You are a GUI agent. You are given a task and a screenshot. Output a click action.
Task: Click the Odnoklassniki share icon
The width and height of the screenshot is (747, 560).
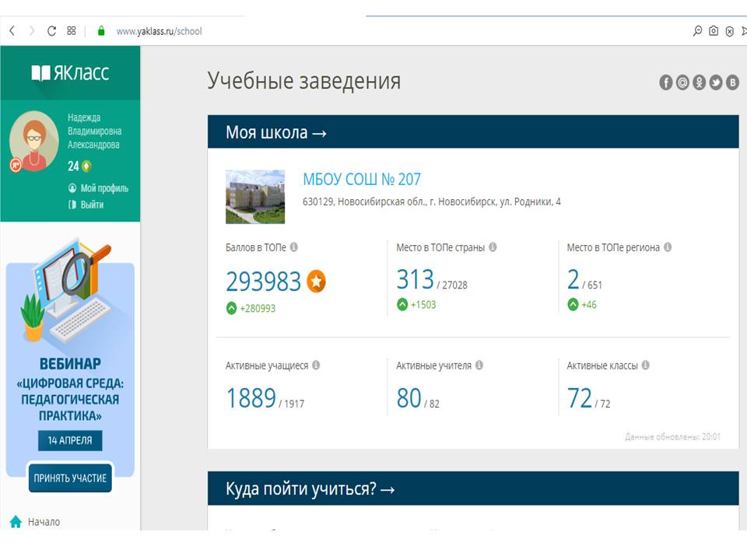[700, 82]
